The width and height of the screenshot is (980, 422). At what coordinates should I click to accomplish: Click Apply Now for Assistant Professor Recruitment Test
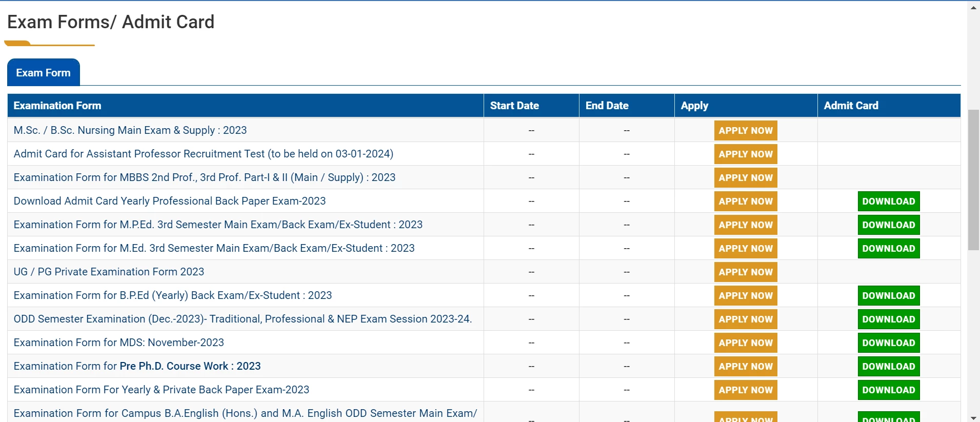[745, 154]
